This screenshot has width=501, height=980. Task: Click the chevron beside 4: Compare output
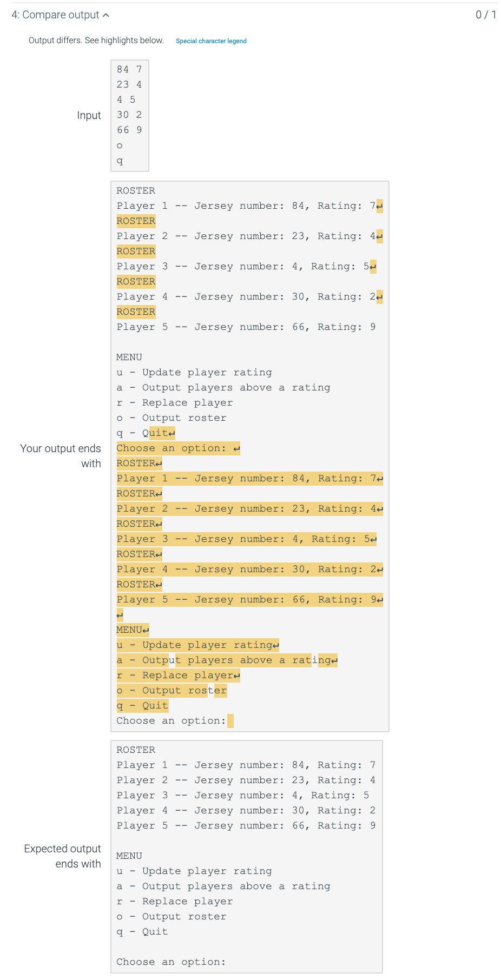tap(105, 15)
